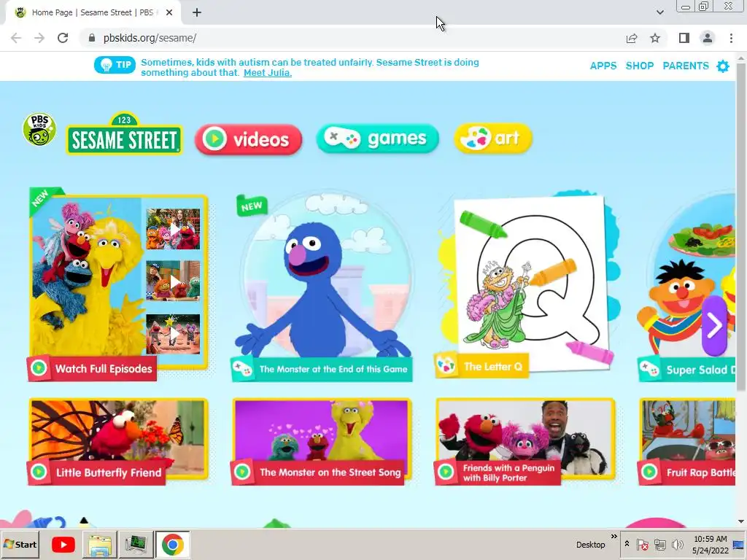Open The Letter Q coloring page
The height and width of the screenshot is (560, 747).
tap(529, 284)
